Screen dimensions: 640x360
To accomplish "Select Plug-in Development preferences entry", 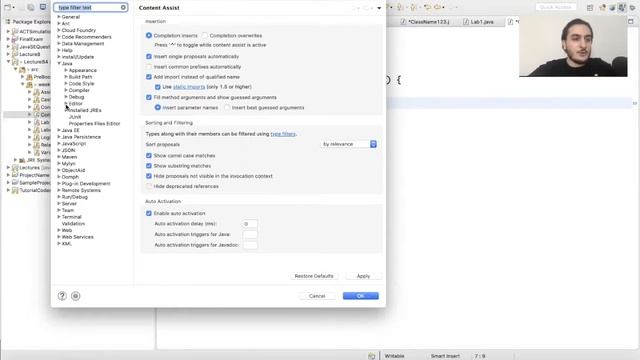I will point(86,183).
